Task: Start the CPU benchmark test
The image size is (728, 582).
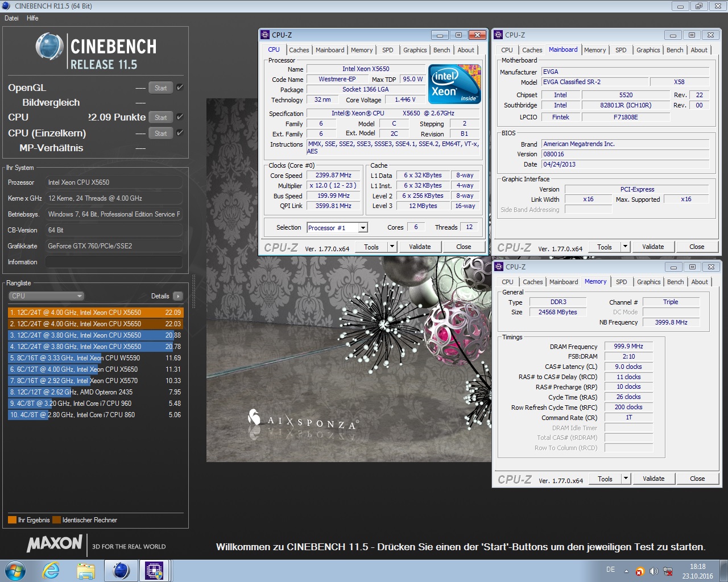Action: coord(161,118)
